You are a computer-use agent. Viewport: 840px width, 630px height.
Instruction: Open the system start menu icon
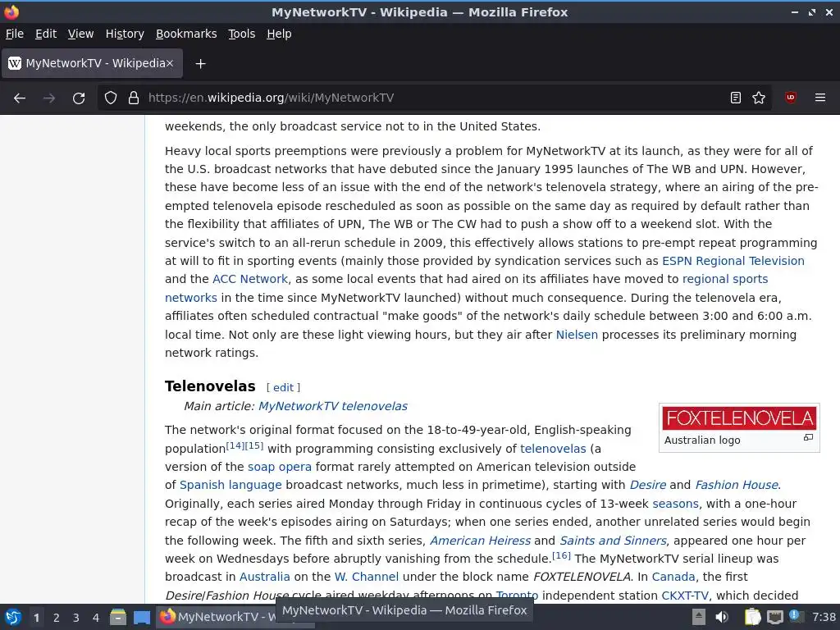[13, 617]
